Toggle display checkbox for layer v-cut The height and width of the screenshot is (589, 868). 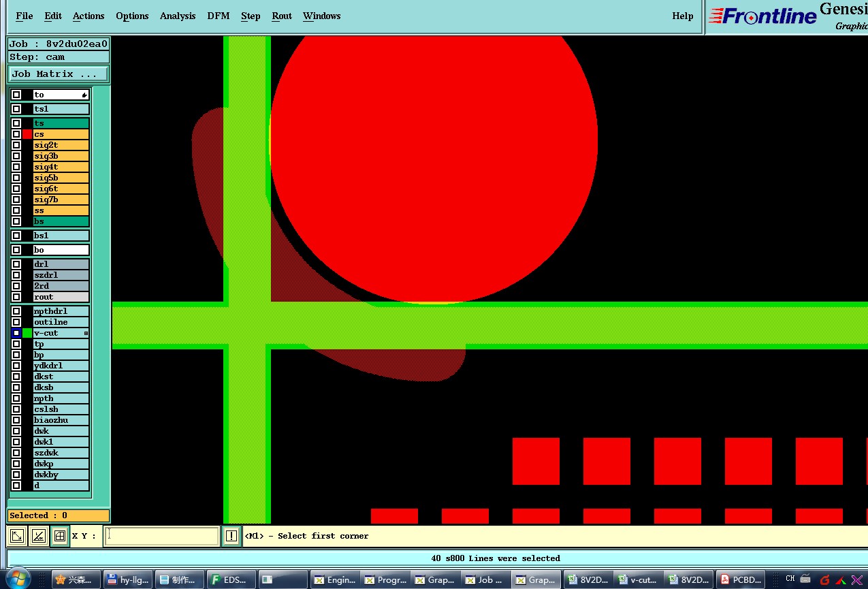[x=16, y=333]
